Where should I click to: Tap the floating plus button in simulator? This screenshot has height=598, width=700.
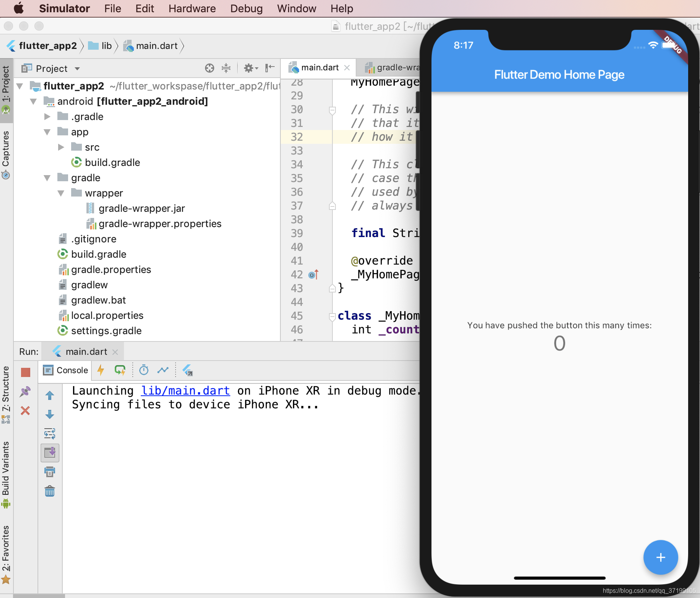pyautogui.click(x=661, y=557)
